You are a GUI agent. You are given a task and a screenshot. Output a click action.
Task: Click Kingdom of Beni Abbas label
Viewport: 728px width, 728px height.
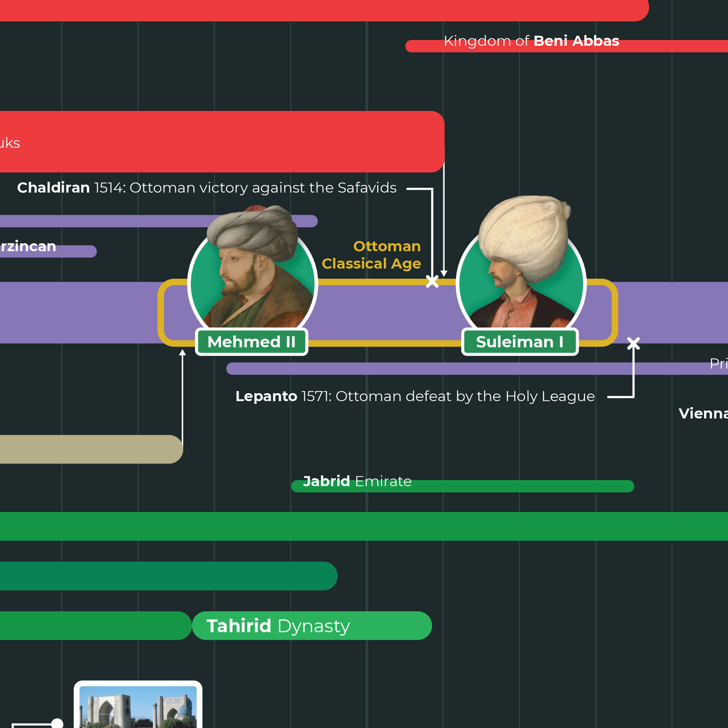click(x=531, y=41)
